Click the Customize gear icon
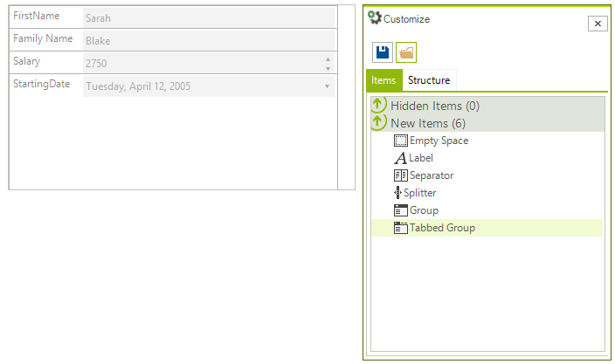This screenshot has height=364, width=615. pyautogui.click(x=374, y=17)
